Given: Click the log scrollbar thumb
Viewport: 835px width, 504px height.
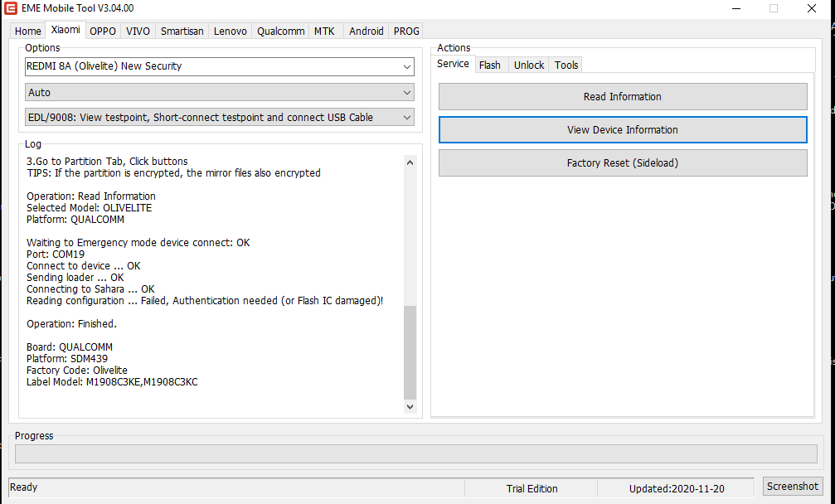Looking at the screenshot, I should [410, 352].
